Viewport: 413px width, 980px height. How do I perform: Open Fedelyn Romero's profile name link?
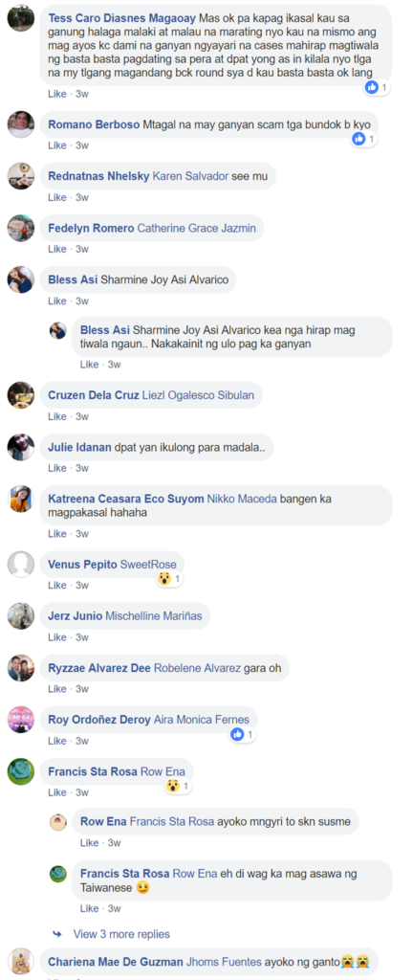pyautogui.click(x=91, y=228)
